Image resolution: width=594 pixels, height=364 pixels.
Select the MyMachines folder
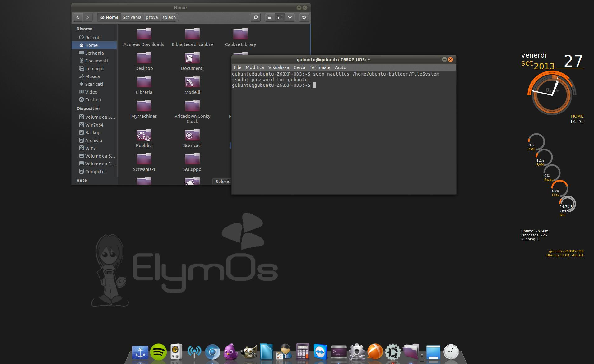pos(144,109)
